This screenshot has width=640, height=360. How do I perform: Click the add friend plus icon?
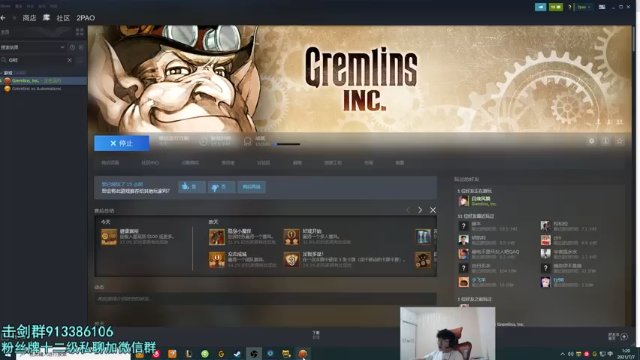coord(624,337)
